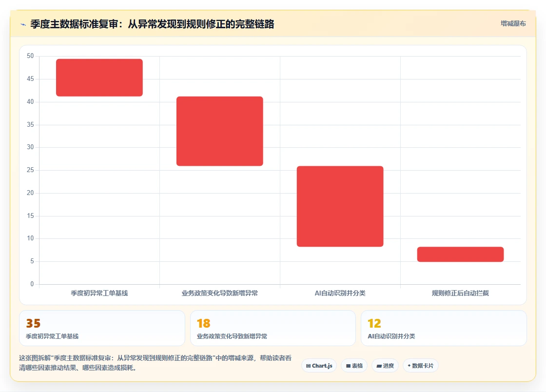Click x-axis label 季度初异常工单基线
The width and height of the screenshot is (546, 392).
click(99, 293)
